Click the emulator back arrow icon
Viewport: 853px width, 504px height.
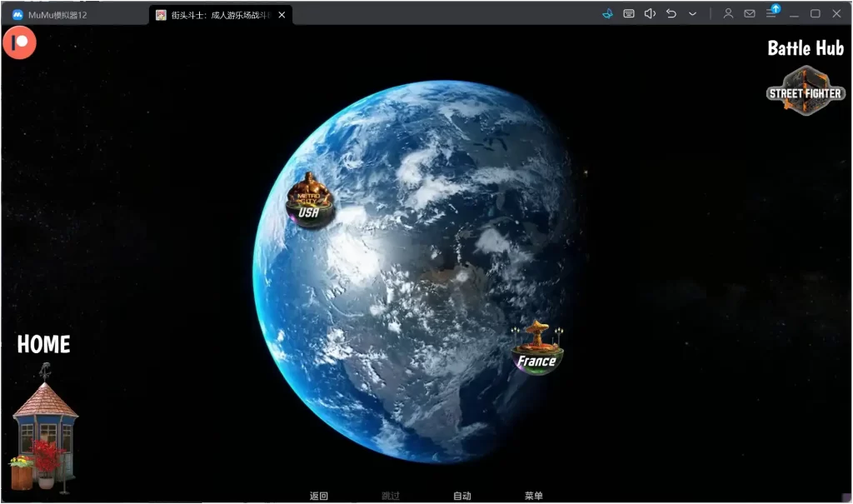pos(671,13)
